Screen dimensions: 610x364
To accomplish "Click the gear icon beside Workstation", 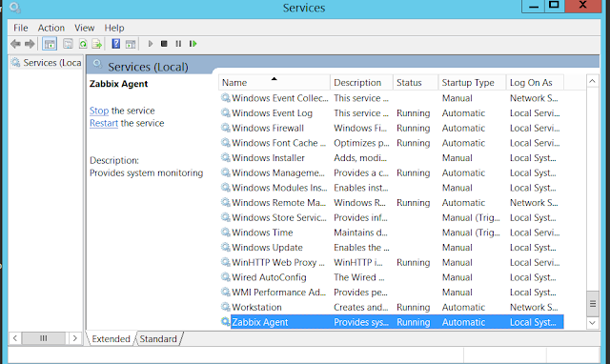I will [x=225, y=307].
